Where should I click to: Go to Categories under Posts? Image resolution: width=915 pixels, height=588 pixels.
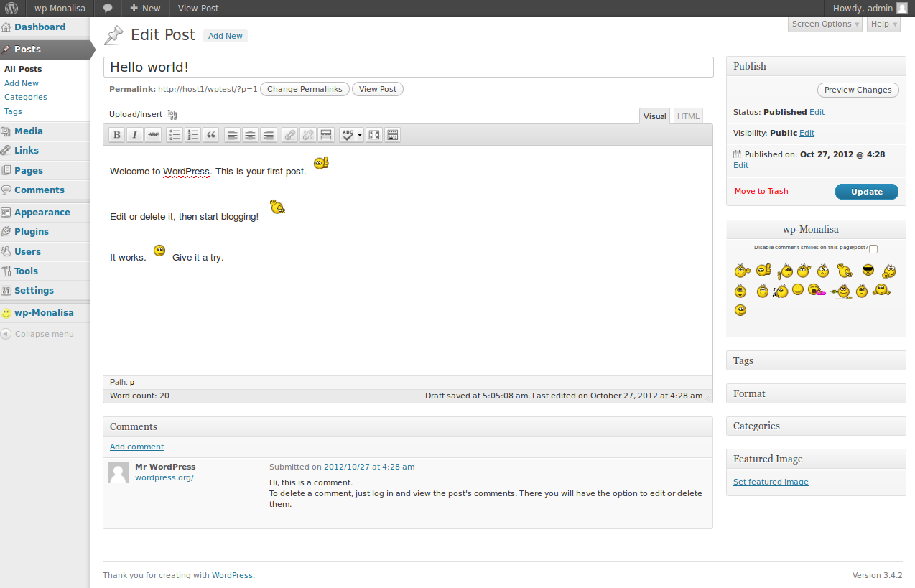(26, 97)
